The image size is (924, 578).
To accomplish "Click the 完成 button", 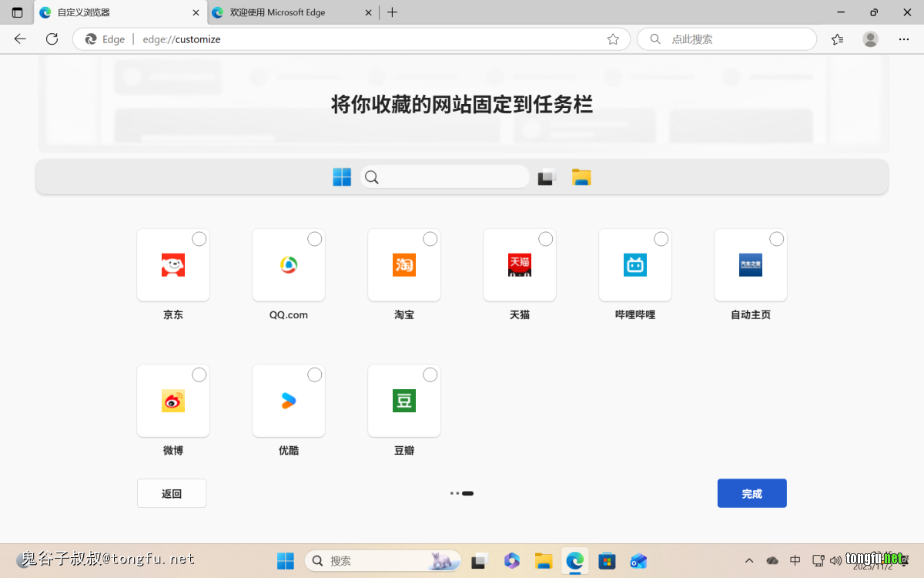I will [752, 493].
